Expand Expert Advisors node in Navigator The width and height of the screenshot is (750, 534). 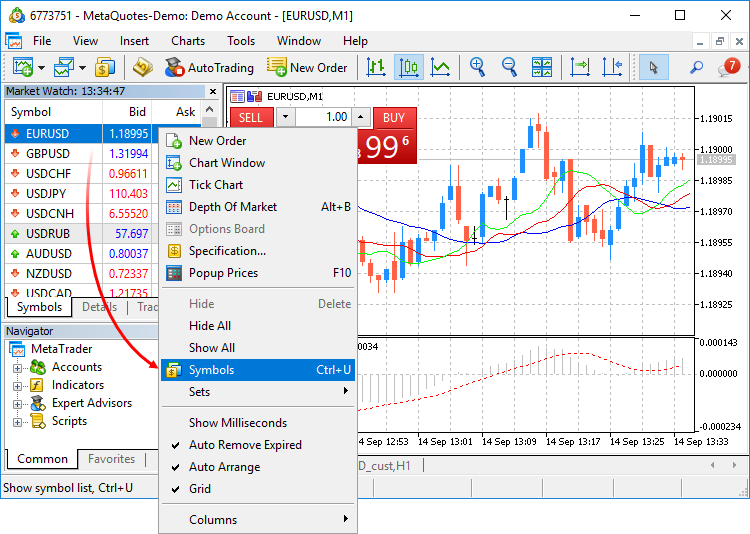coord(17,404)
